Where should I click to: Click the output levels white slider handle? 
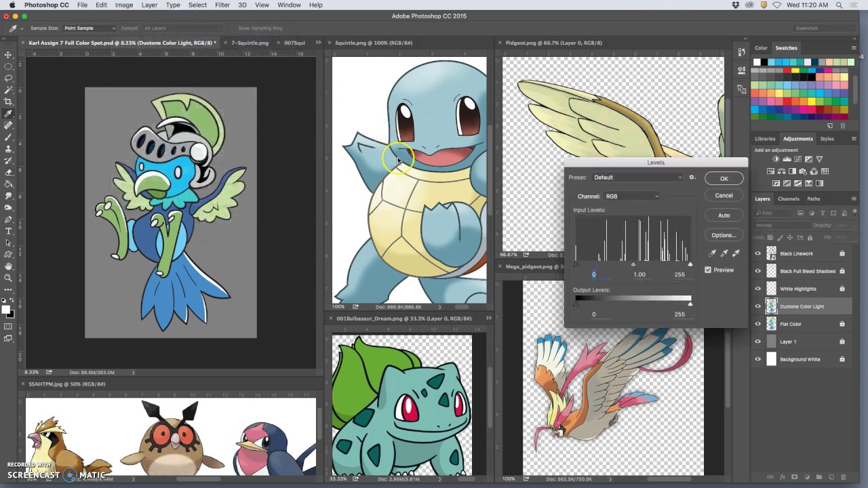click(690, 304)
